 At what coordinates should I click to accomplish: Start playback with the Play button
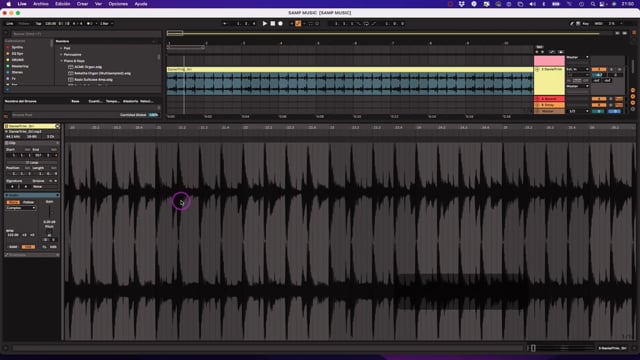point(264,24)
